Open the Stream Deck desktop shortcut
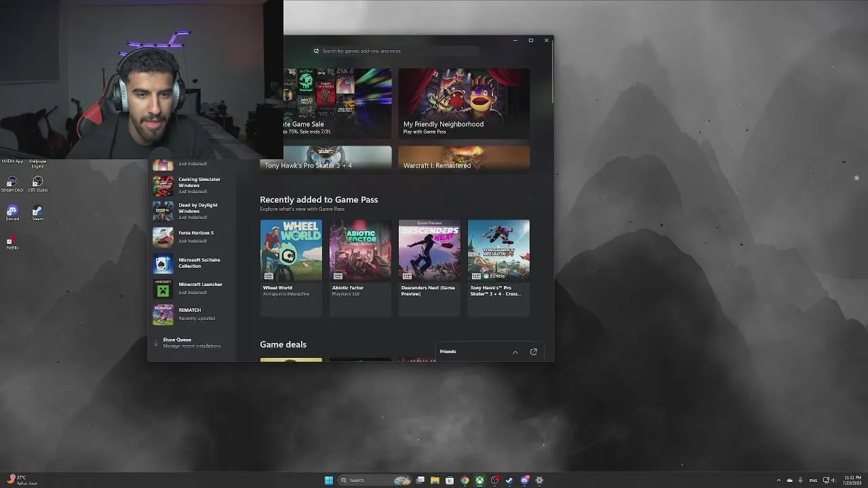Screen dimensions: 868x488 pyautogui.click(x=12, y=183)
